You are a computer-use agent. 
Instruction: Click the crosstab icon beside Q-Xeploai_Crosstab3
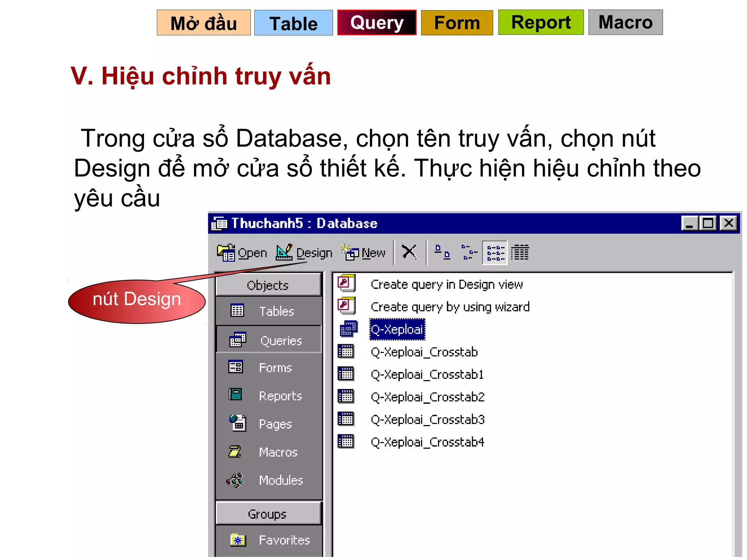coord(346,419)
